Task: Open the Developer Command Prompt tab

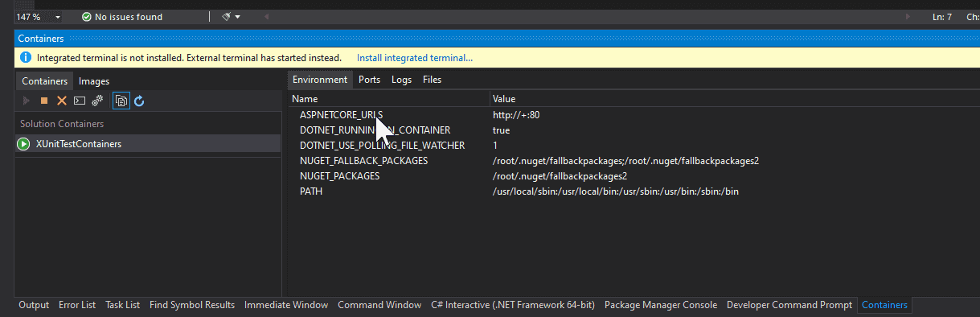Action: 789,305
